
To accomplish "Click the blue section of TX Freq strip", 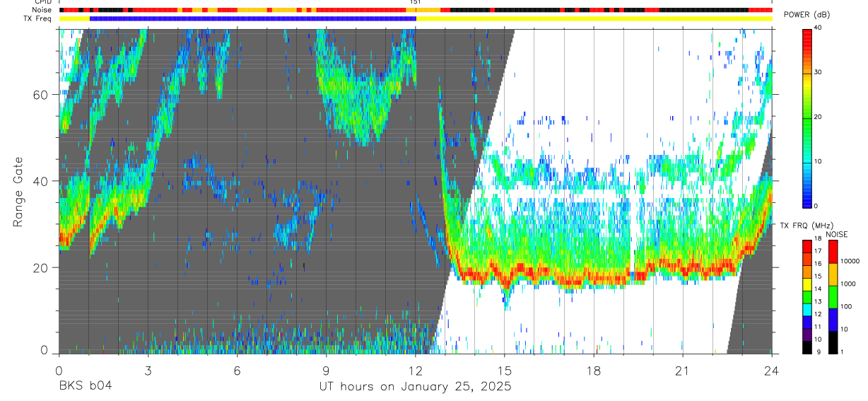I will 252,18.
